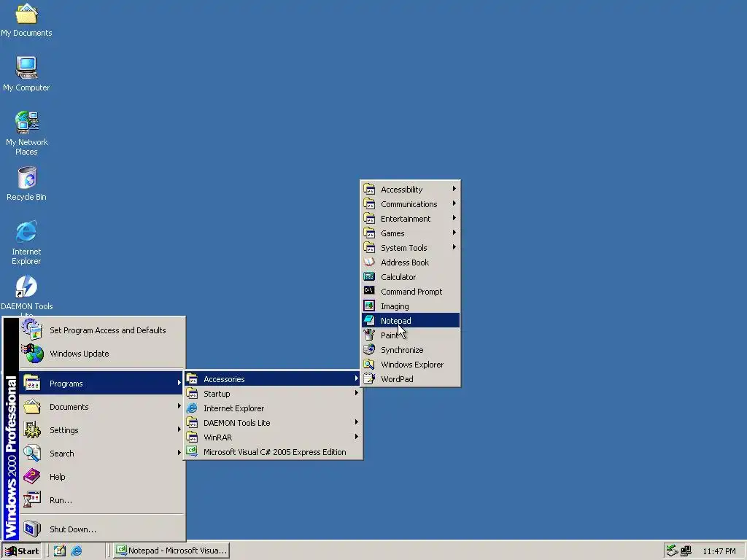747x560 pixels.
Task: Click the Accessibility folder label
Action: pos(402,190)
